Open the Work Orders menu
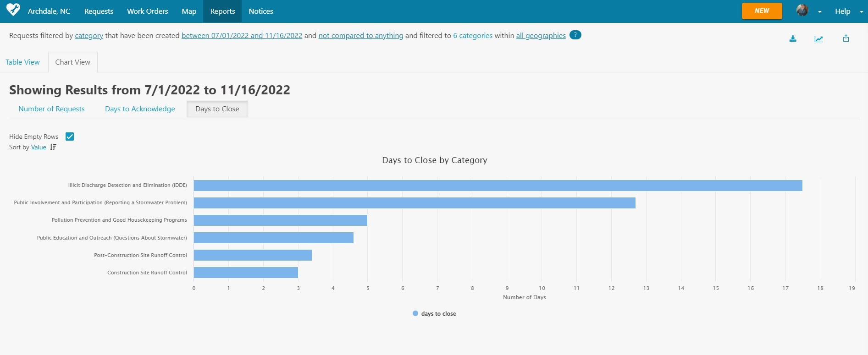The image size is (868, 355). [x=147, y=11]
